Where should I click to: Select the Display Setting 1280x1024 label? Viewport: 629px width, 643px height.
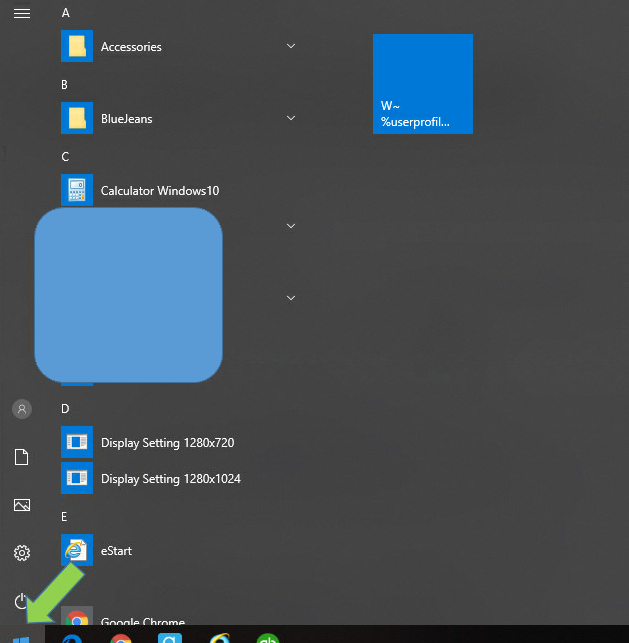[x=171, y=479]
